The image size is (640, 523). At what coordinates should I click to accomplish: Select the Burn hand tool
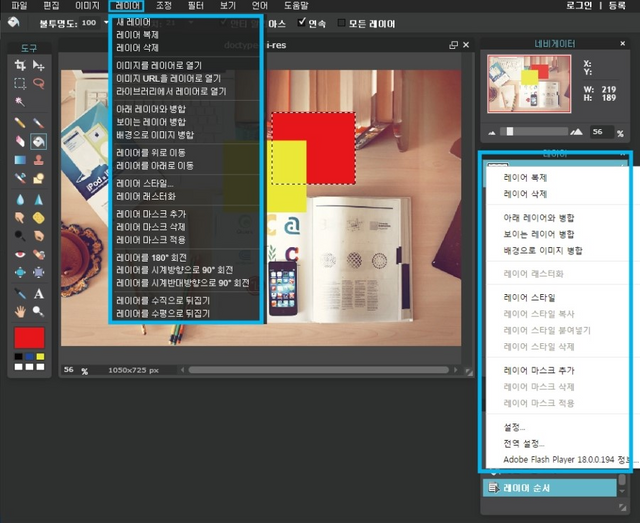coord(38,236)
